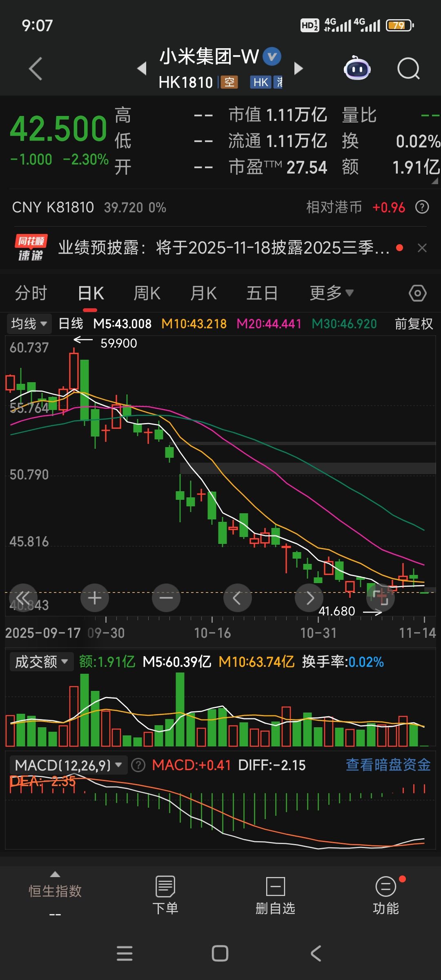Select the 日K tab
Image resolution: width=441 pixels, height=980 pixels.
[x=91, y=293]
